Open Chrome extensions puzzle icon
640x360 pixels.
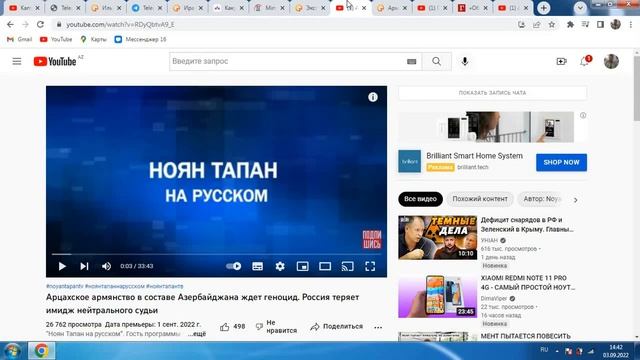click(x=570, y=24)
